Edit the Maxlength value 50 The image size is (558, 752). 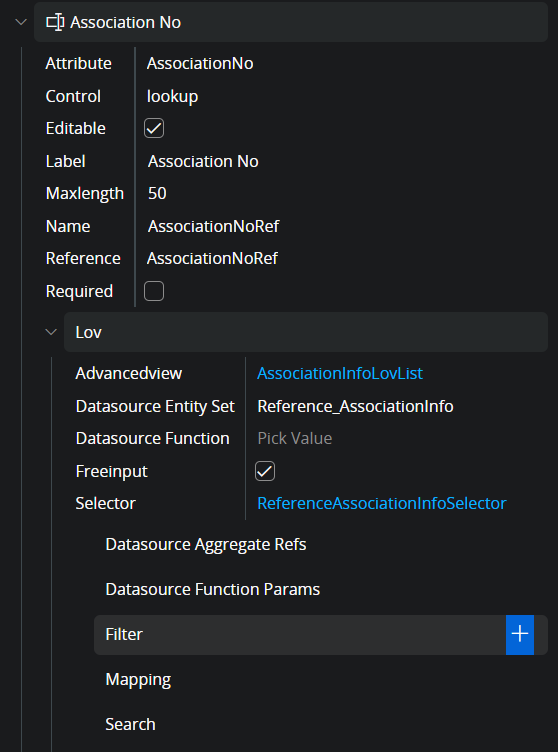(157, 193)
